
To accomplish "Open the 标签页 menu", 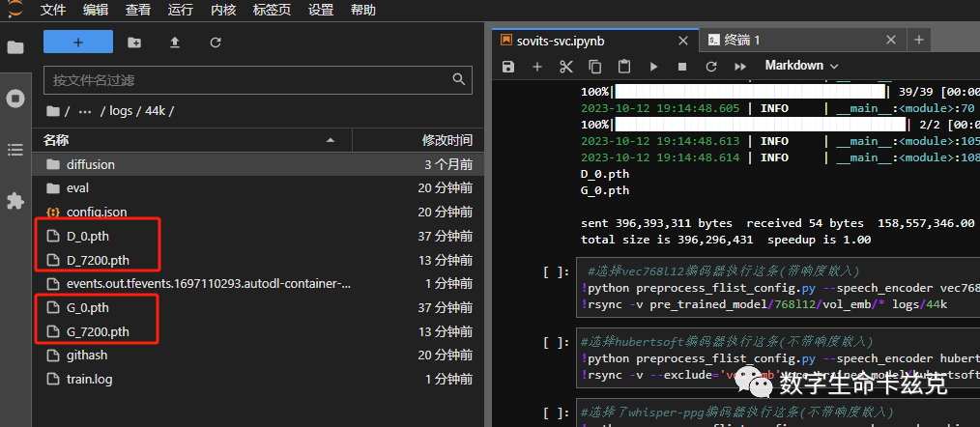I will [272, 10].
